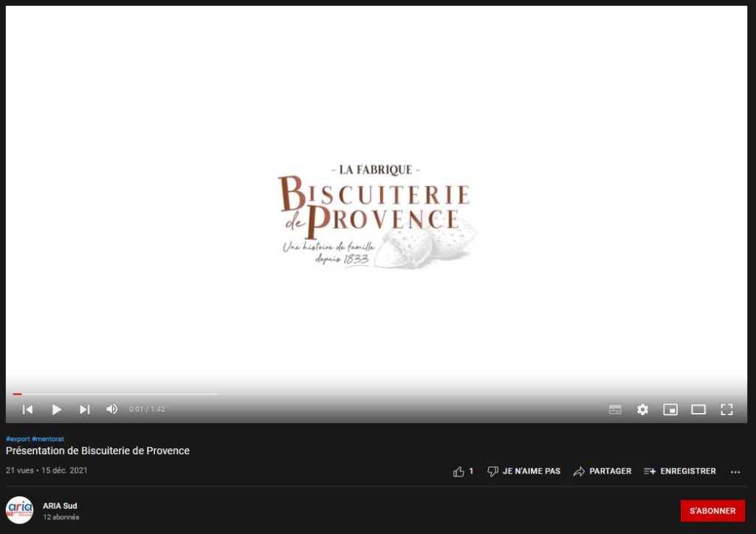This screenshot has width=756, height=534.
Task: Seek along the video progress bar
Action: point(377,394)
